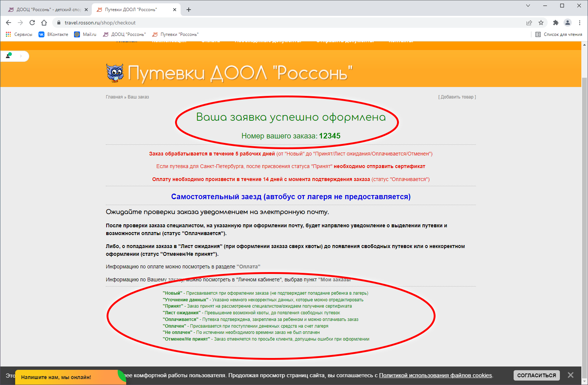Go to Главная breadcrumb link
The image size is (588, 385).
(114, 97)
